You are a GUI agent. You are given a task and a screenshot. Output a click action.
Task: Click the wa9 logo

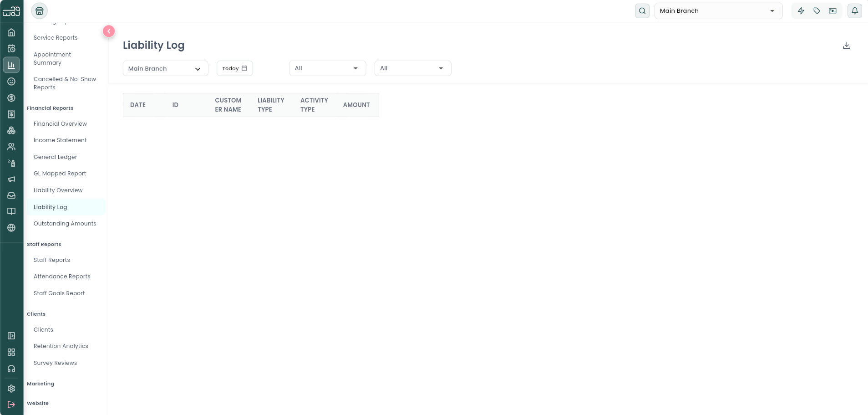coord(11,11)
